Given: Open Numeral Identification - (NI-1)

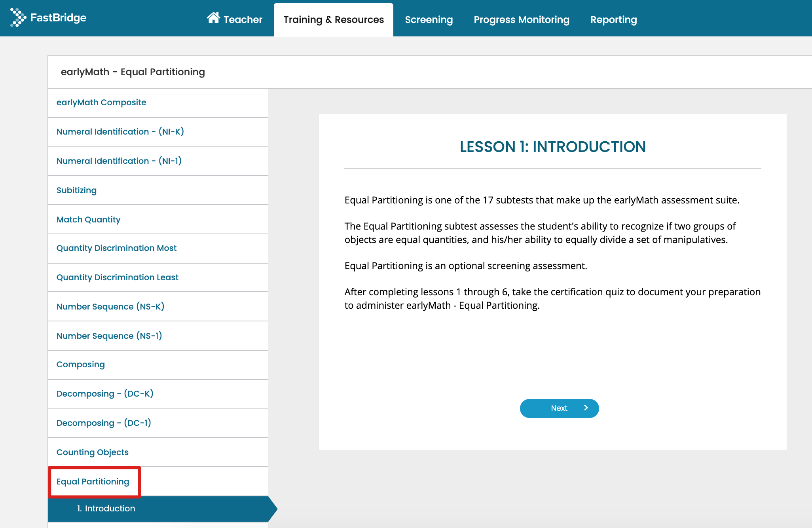Looking at the screenshot, I should (x=158, y=161).
